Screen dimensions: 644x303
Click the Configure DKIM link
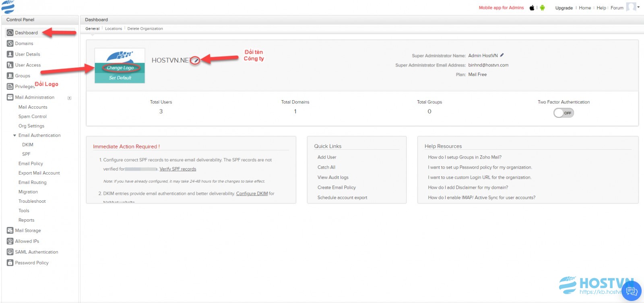[252, 194]
